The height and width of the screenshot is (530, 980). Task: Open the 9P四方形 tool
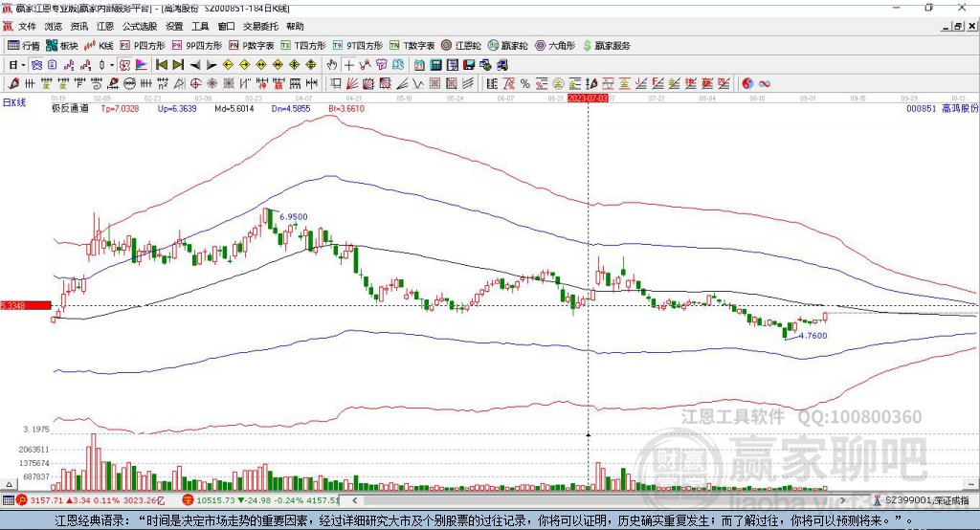[x=197, y=46]
